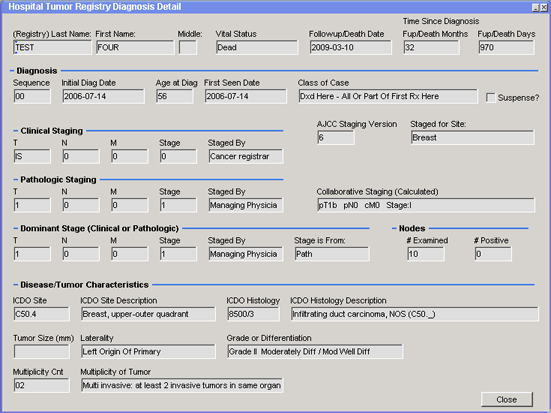Screen dimensions: 551x413
Task: Close the window using title bar X
Action: pos(544,7)
